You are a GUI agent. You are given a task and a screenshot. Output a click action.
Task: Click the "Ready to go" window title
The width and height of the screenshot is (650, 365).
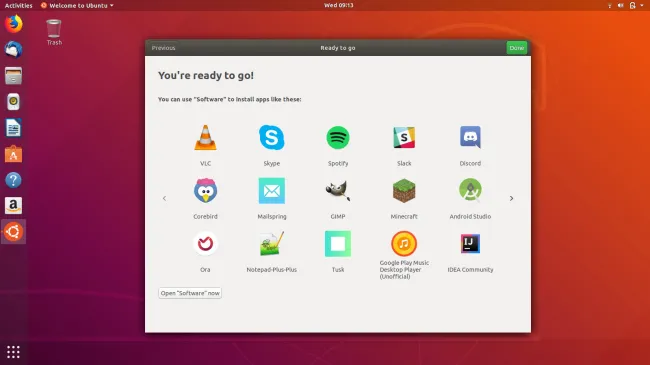pos(338,48)
